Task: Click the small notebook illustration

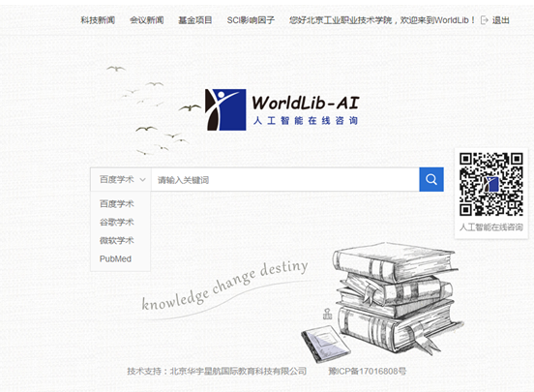Action: click(x=326, y=344)
